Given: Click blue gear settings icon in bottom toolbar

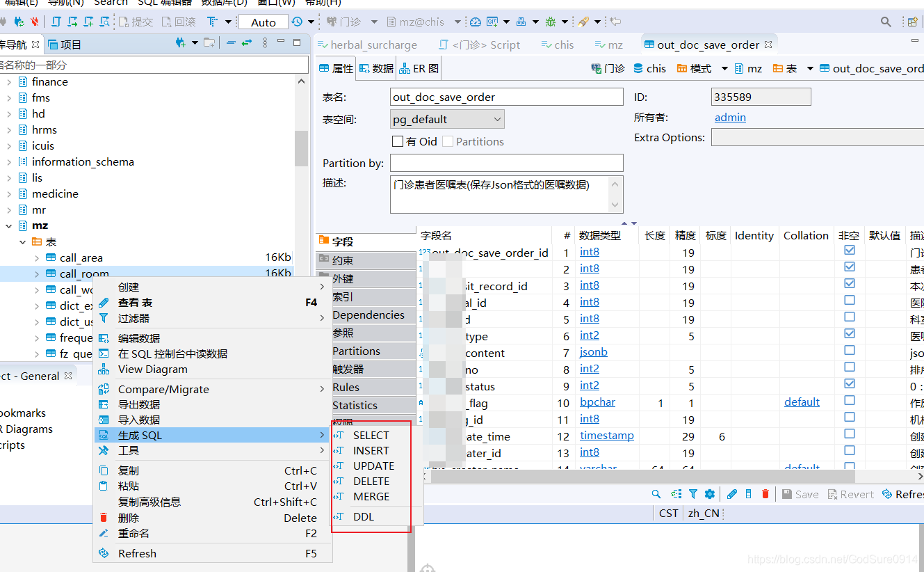Looking at the screenshot, I should [x=710, y=494].
